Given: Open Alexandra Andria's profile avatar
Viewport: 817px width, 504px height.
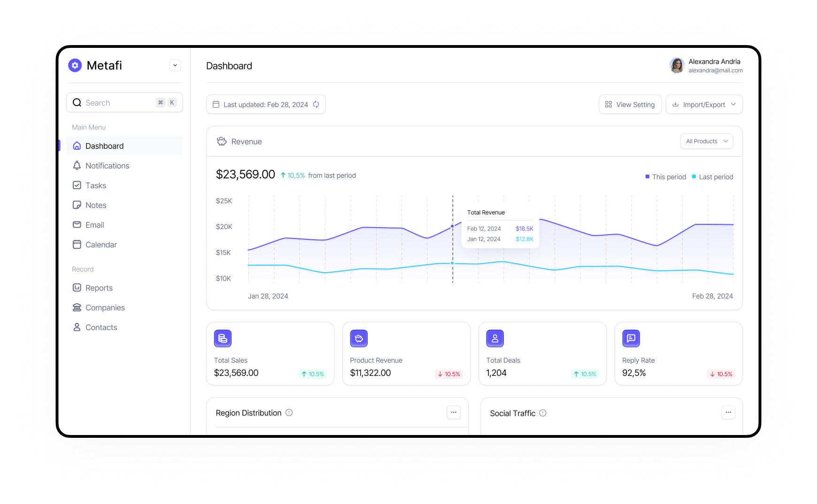Looking at the screenshot, I should (677, 66).
